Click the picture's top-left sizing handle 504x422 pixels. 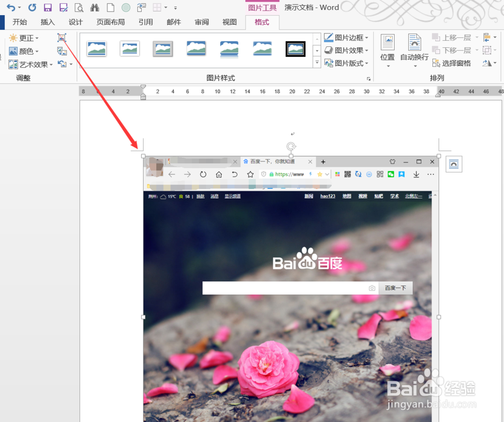[x=143, y=156]
